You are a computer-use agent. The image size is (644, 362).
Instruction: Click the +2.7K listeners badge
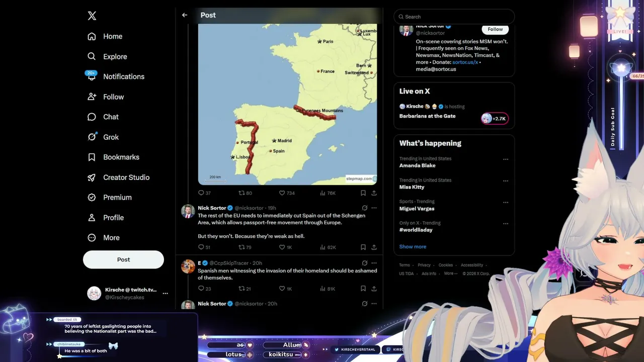[x=495, y=119]
